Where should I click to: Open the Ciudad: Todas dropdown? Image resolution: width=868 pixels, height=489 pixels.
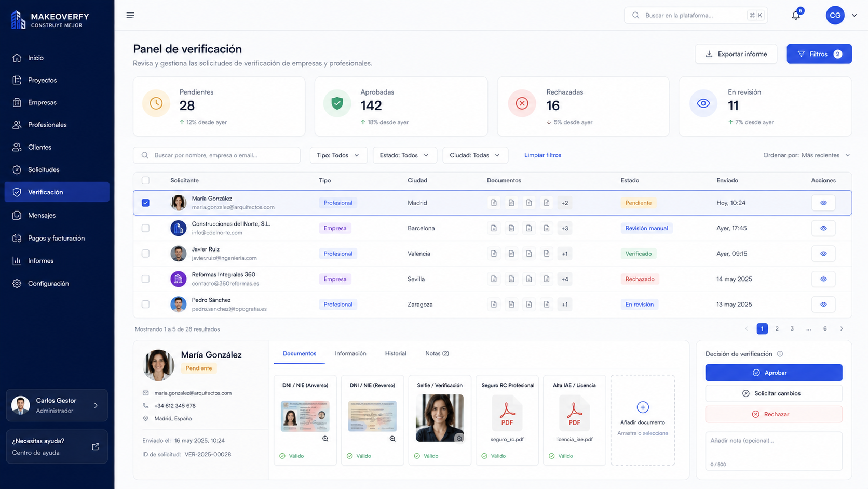pos(475,155)
